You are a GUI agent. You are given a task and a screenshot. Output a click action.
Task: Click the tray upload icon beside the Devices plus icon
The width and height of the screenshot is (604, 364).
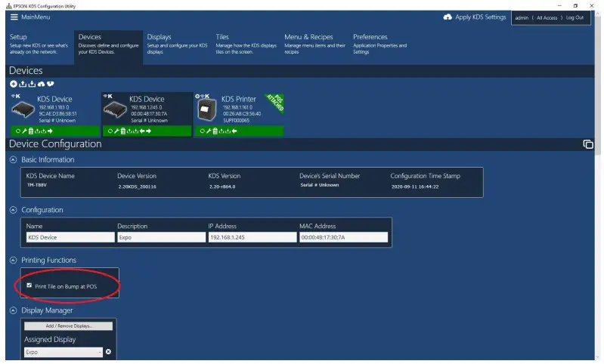point(23,84)
